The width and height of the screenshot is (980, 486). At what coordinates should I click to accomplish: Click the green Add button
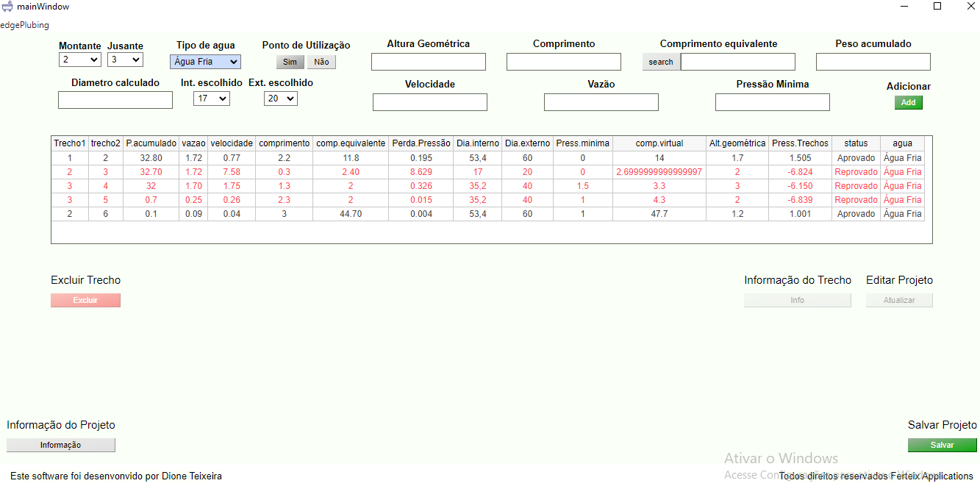pos(908,102)
